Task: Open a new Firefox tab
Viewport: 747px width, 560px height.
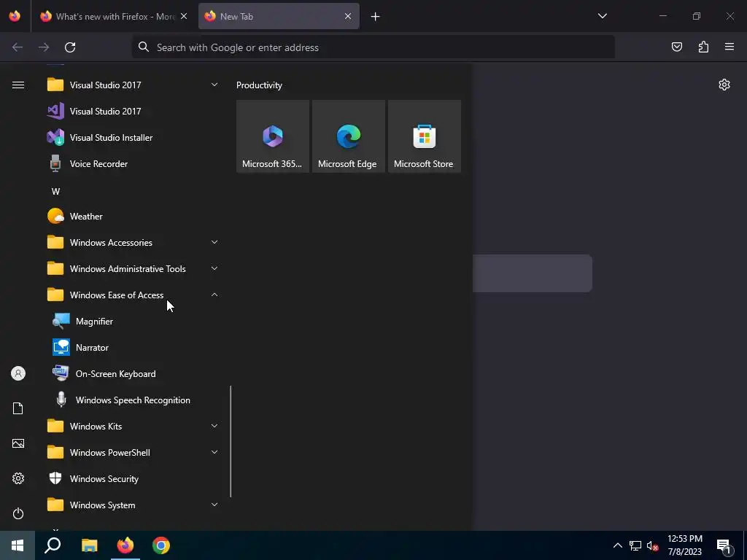Action: (376, 17)
